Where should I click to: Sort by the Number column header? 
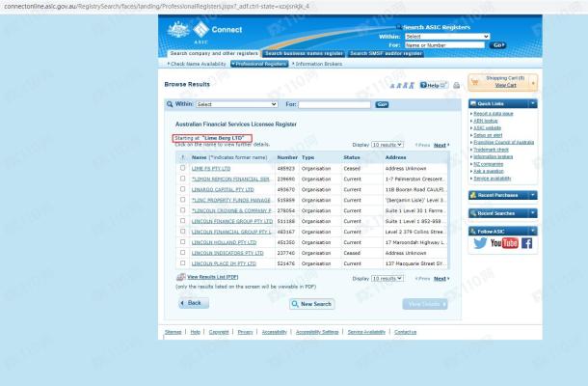pyautogui.click(x=287, y=157)
